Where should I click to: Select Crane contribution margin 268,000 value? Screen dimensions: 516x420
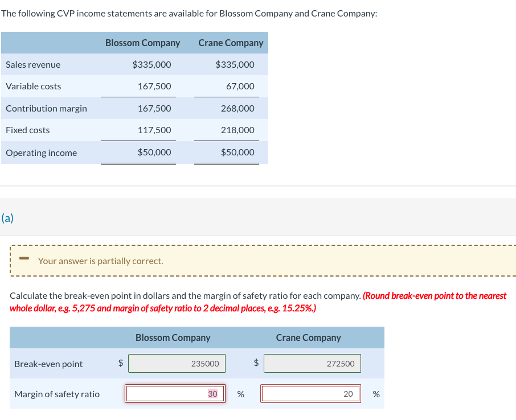[237, 108]
